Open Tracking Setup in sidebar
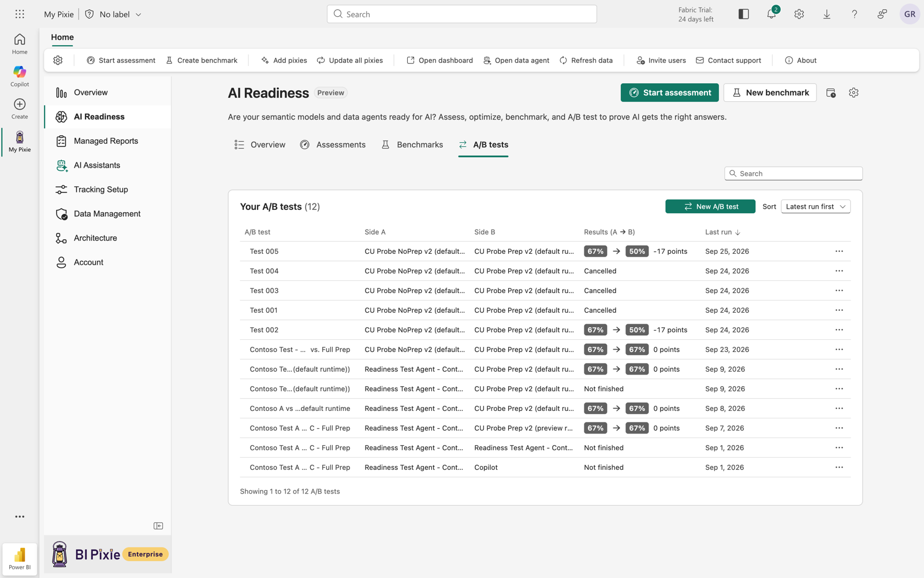 (107, 190)
